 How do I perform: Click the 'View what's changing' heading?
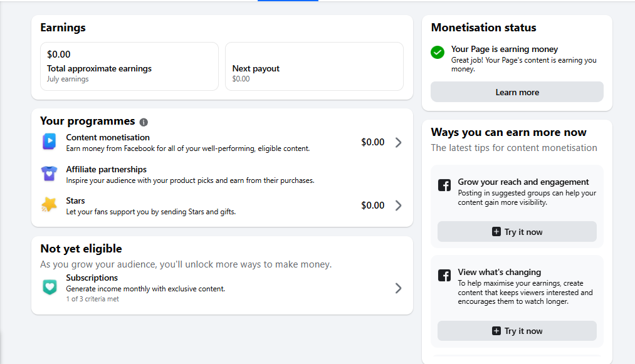click(x=500, y=272)
